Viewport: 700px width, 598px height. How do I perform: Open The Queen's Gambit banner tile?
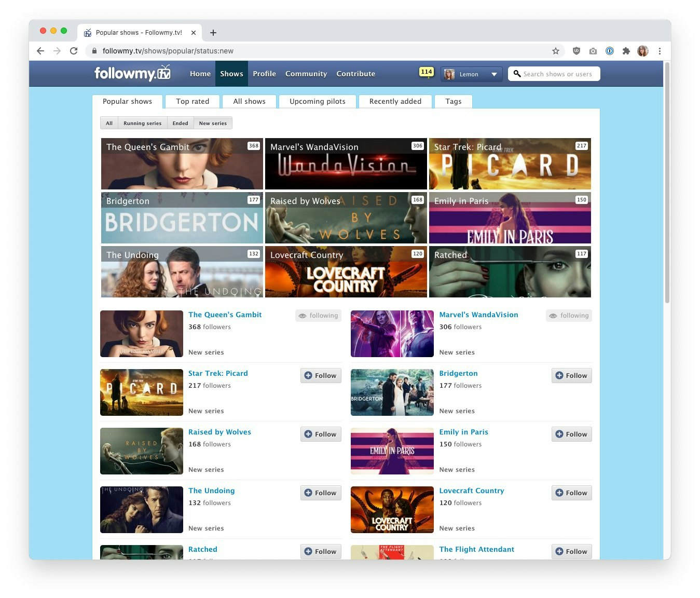click(182, 164)
